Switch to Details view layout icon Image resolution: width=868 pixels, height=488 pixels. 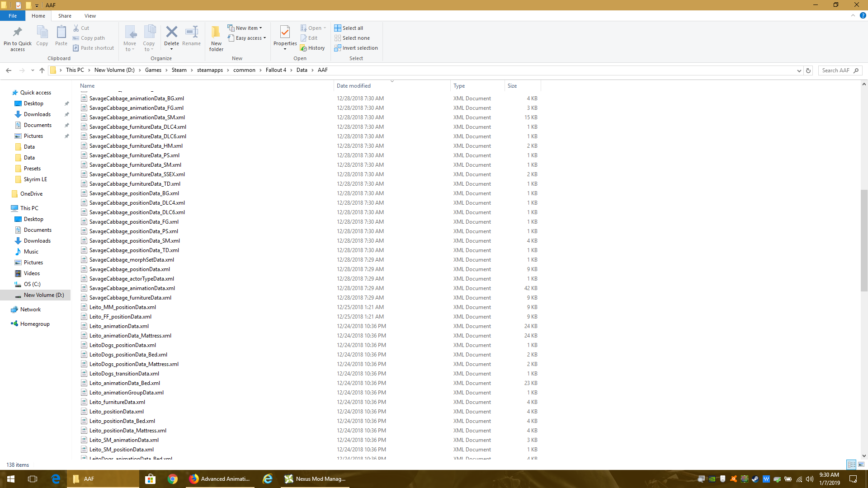point(851,465)
